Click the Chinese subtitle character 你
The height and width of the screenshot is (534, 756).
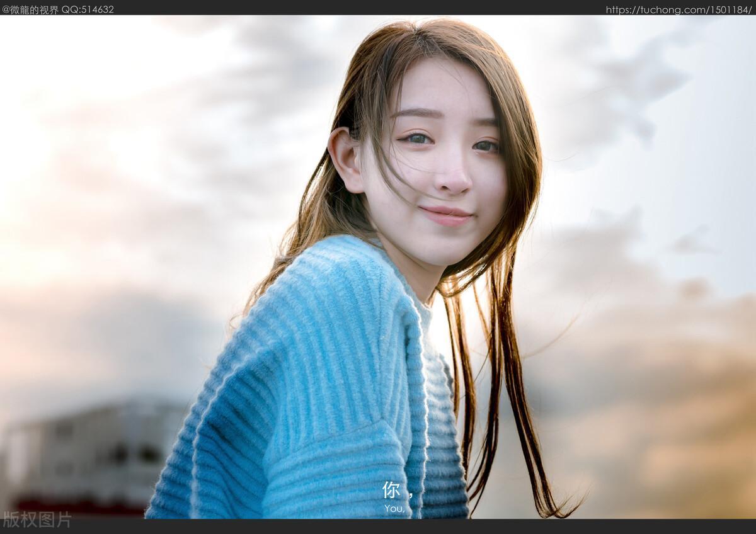391,490
